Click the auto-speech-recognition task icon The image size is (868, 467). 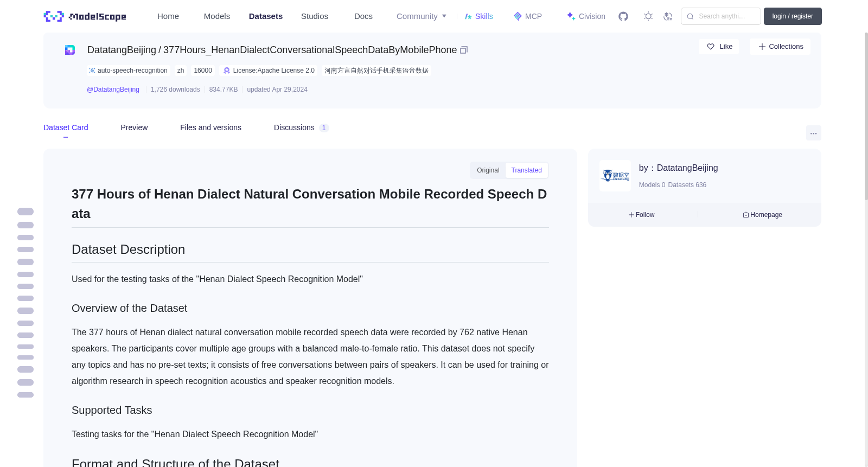pyautogui.click(x=92, y=71)
